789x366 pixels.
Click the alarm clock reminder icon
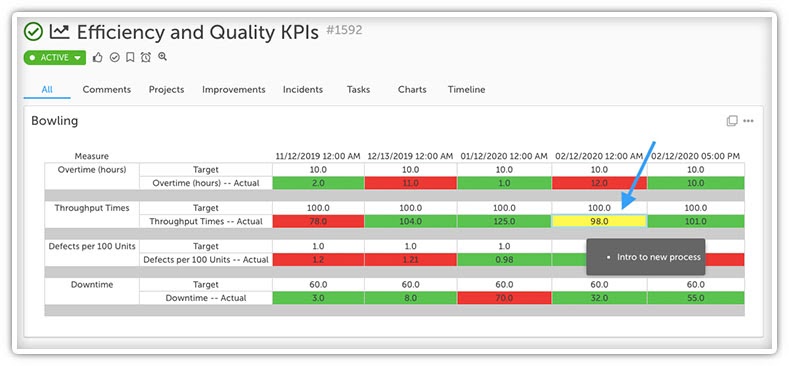click(x=146, y=57)
